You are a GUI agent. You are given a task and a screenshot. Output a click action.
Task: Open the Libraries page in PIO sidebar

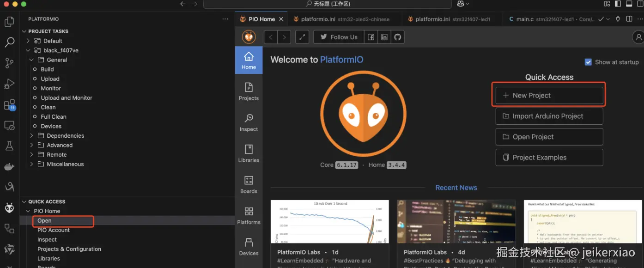(x=249, y=153)
